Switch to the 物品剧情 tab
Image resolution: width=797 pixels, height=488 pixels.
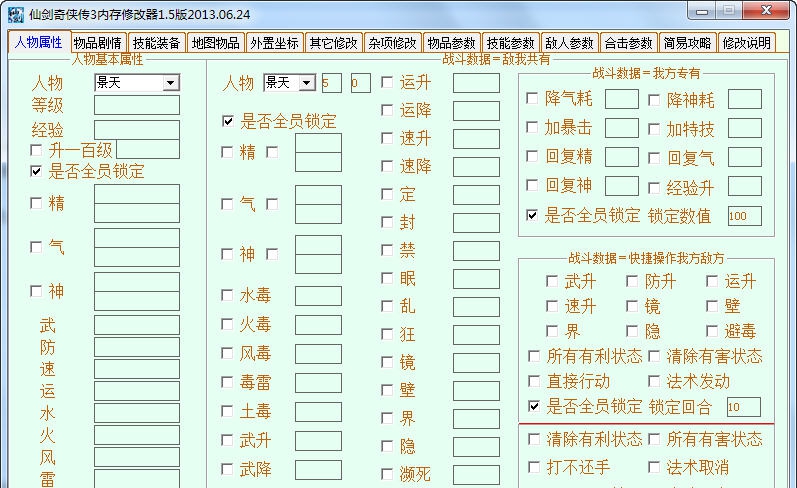(97, 43)
